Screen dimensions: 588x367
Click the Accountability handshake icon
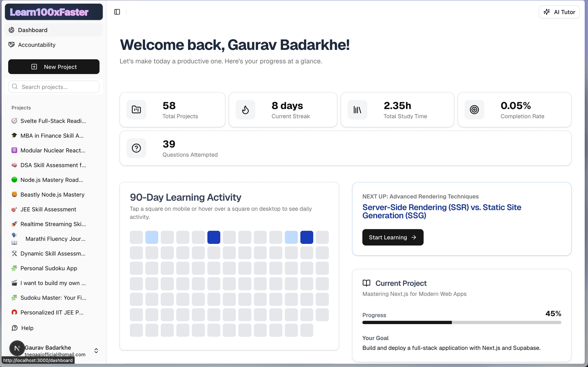click(x=12, y=45)
